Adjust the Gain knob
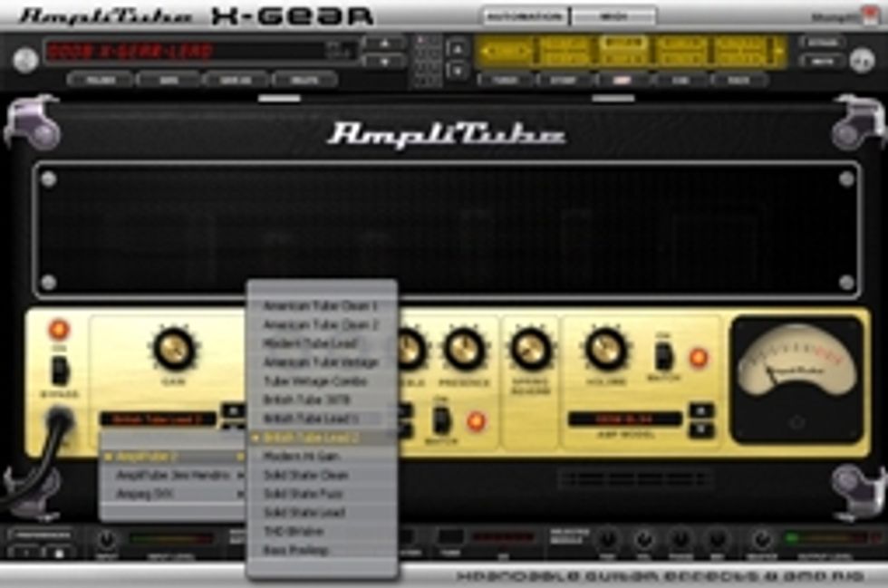888x588 pixels. pyautogui.click(x=172, y=350)
